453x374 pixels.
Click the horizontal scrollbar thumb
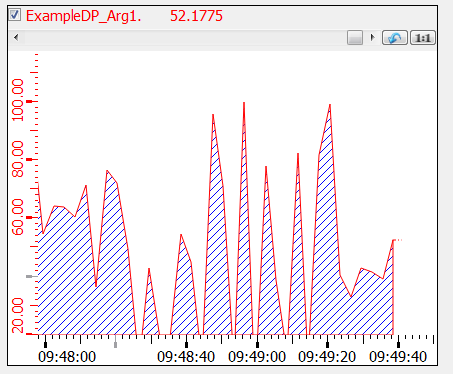(355, 38)
